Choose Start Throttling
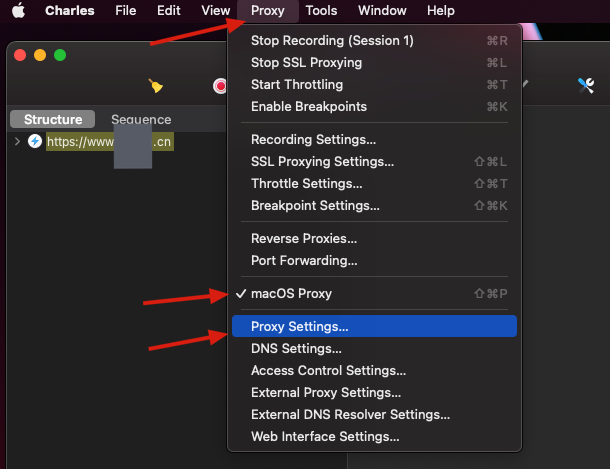Image resolution: width=610 pixels, height=469 pixels. click(x=374, y=84)
